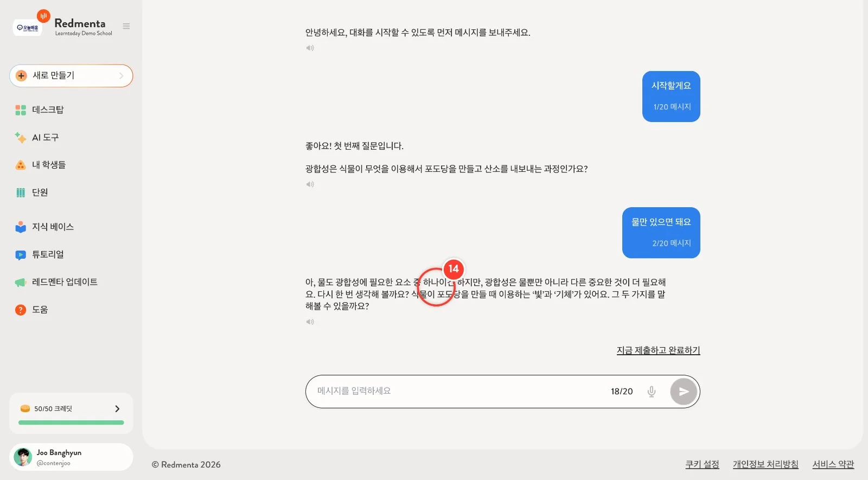Open the Joo Banghyun user name
868x480 pixels.
pyautogui.click(x=59, y=453)
